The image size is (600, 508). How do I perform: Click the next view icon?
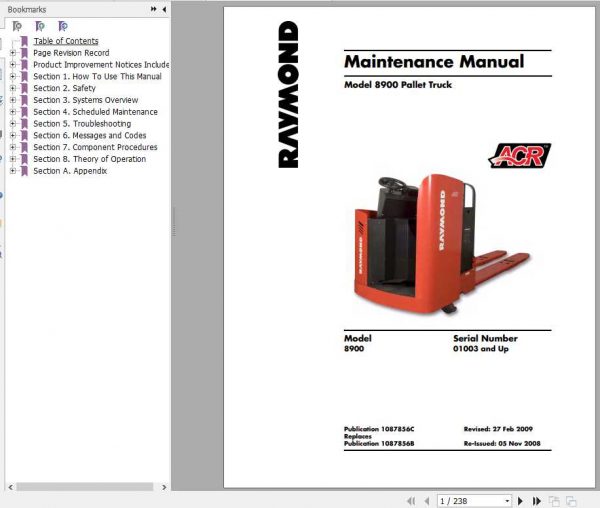pos(571,501)
